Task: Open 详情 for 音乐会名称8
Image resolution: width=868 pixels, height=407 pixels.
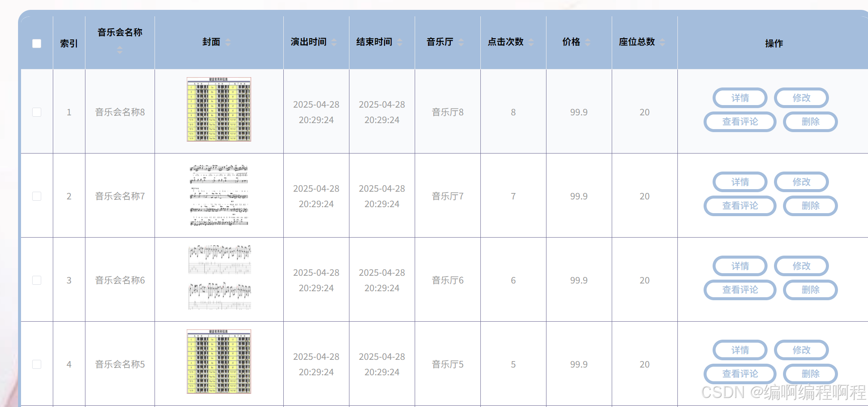Action: (740, 98)
